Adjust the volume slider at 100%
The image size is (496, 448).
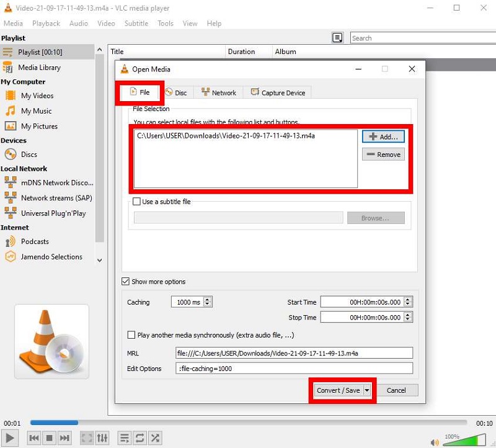pos(464,440)
